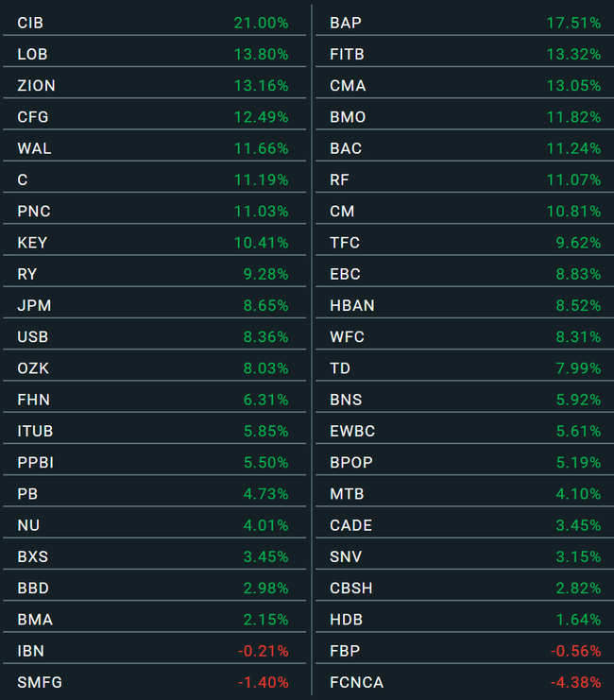The image size is (614, 700).
Task: Click the PNC ticker symbol
Action: pos(32,212)
